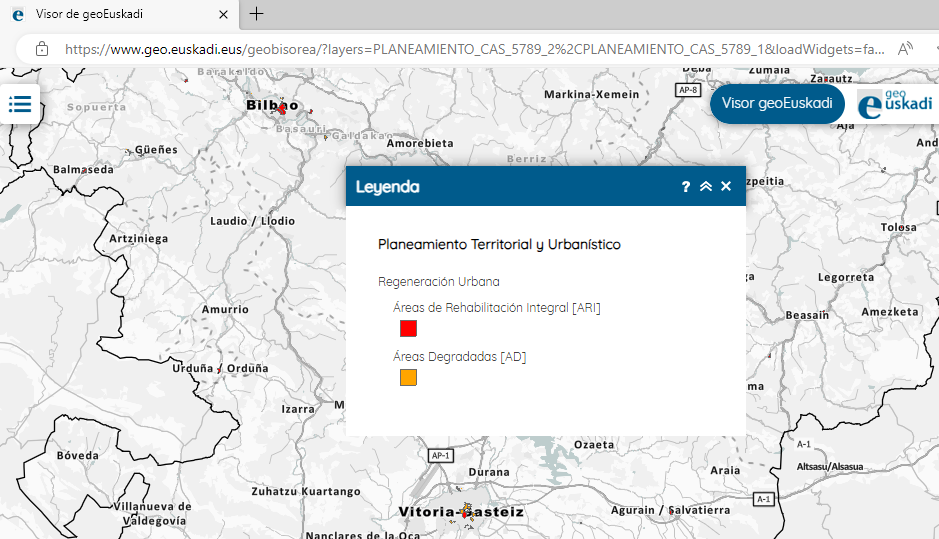This screenshot has width=939, height=539.
Task: Click the red ARI legend swatch
Action: click(x=408, y=328)
